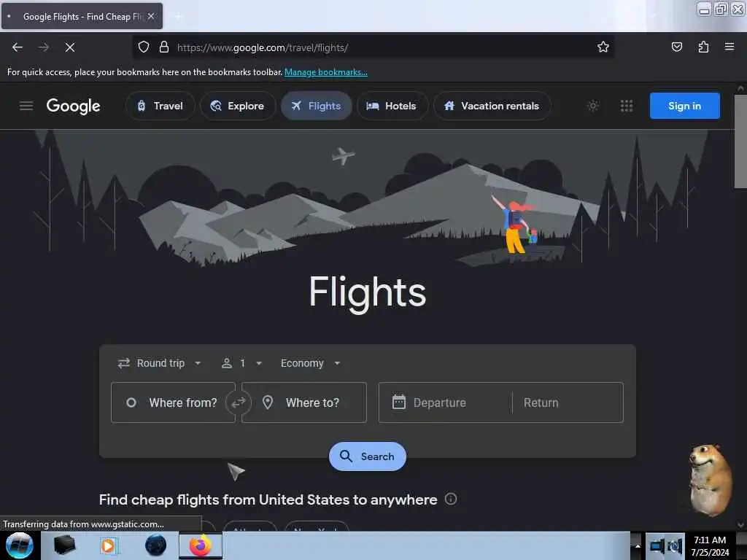Switch to Hotels tab
Screen dimensions: 747x560
[392, 106]
